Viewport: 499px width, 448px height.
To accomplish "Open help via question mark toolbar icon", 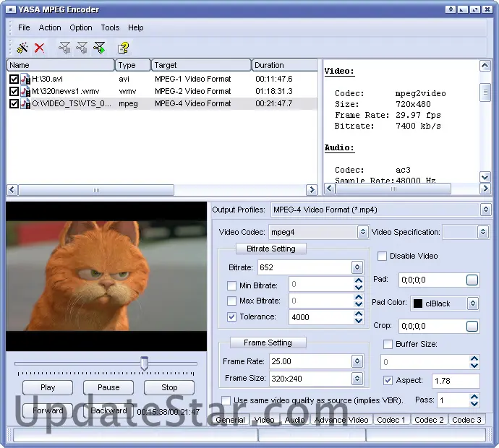I will (124, 48).
